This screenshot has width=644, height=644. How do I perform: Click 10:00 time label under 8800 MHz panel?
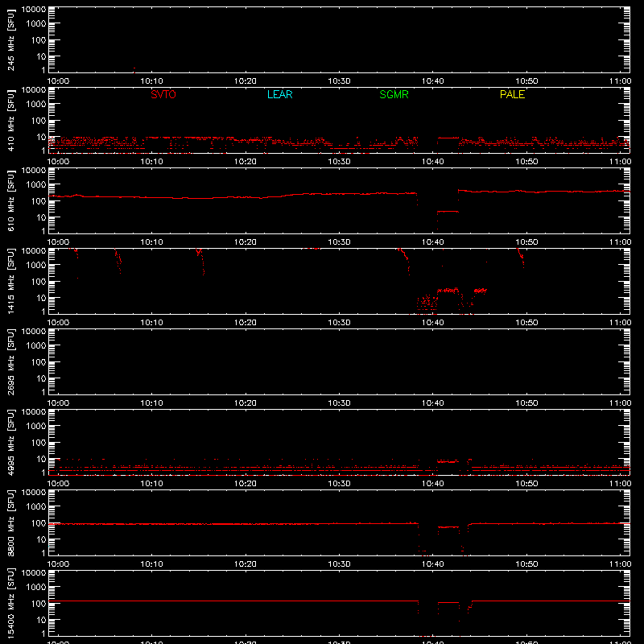58,564
